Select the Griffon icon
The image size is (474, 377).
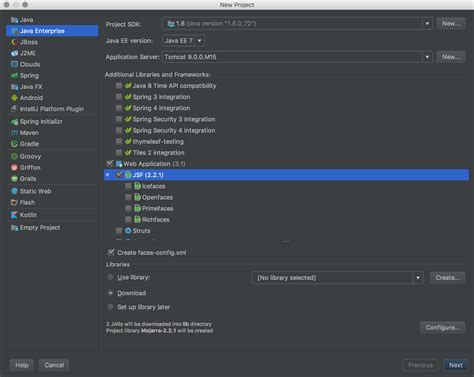[14, 167]
